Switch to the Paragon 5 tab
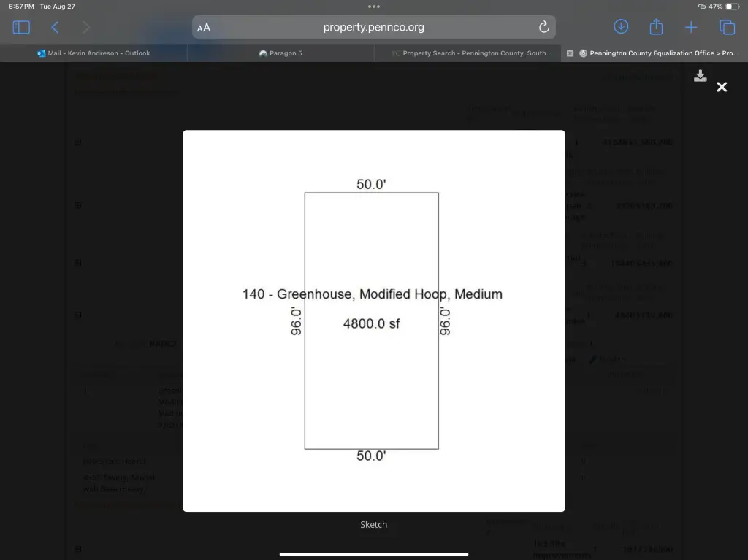Image resolution: width=748 pixels, height=560 pixels. [x=280, y=53]
